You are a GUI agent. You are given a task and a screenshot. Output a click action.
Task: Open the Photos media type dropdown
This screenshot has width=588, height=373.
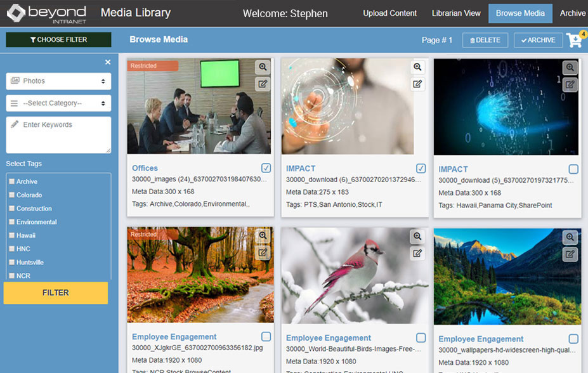click(x=58, y=81)
